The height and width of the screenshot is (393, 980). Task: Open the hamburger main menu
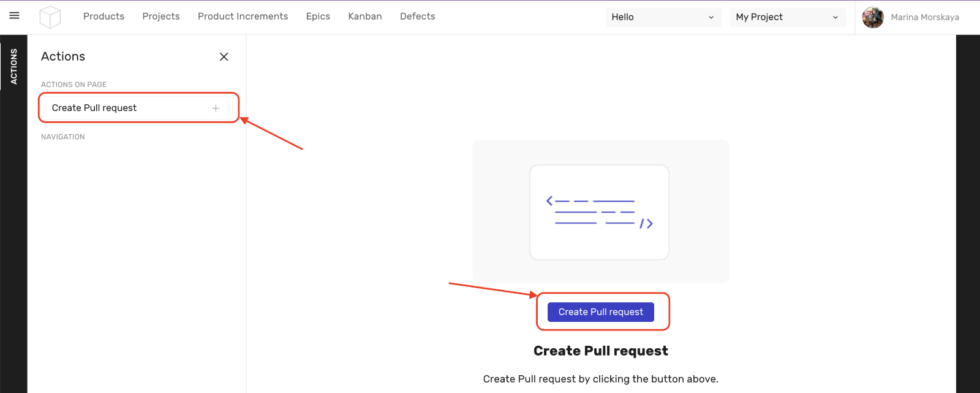click(x=14, y=15)
